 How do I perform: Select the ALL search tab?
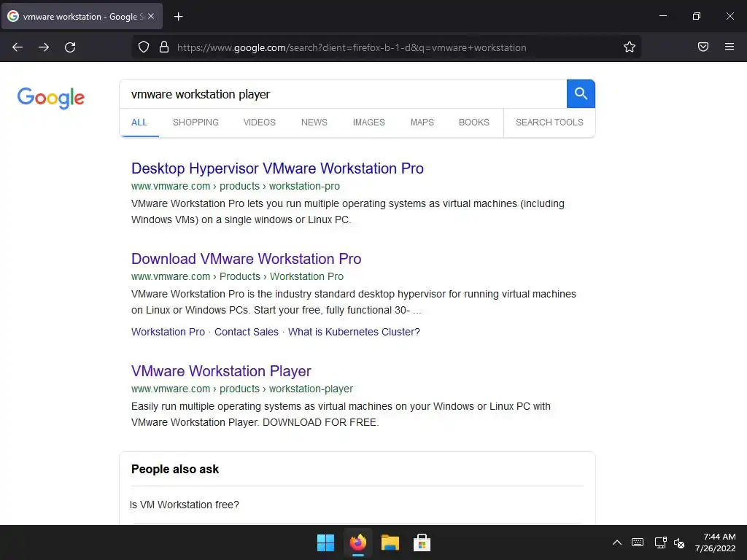(139, 122)
